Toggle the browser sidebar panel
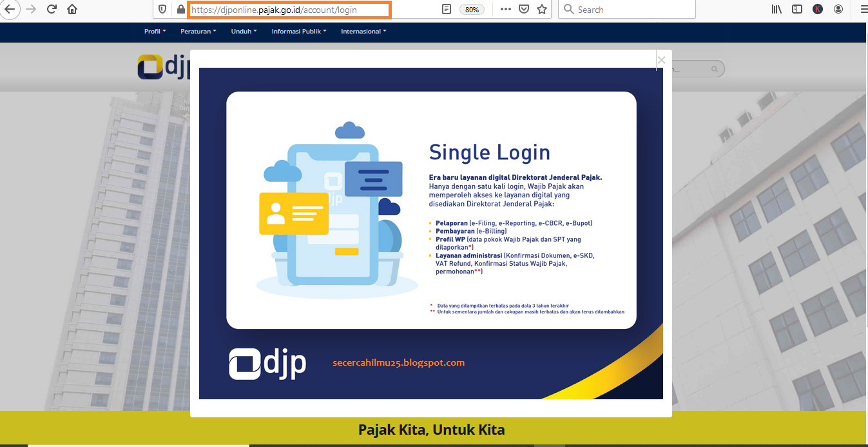This screenshot has width=868, height=447. click(797, 9)
